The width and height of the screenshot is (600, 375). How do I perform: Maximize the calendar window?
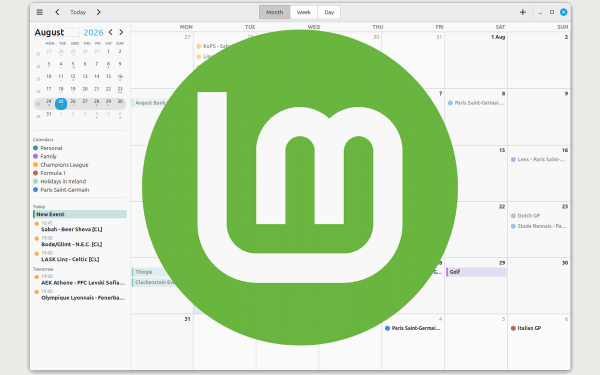click(552, 12)
